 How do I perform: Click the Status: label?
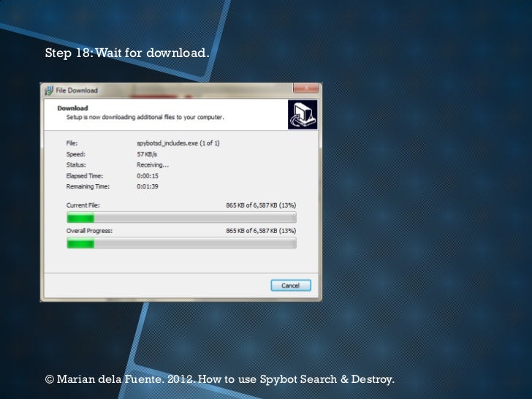(76, 165)
